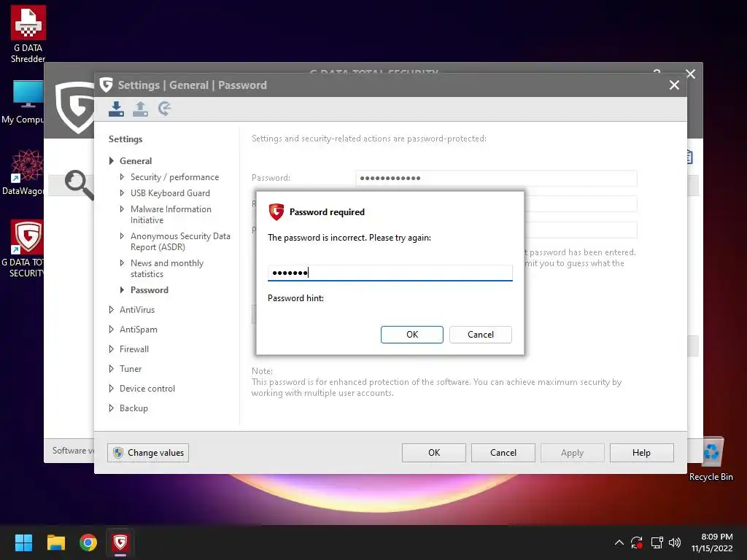The width and height of the screenshot is (747, 560).
Task: Click the G DATA logo in Password required dialog
Action: [x=276, y=212]
